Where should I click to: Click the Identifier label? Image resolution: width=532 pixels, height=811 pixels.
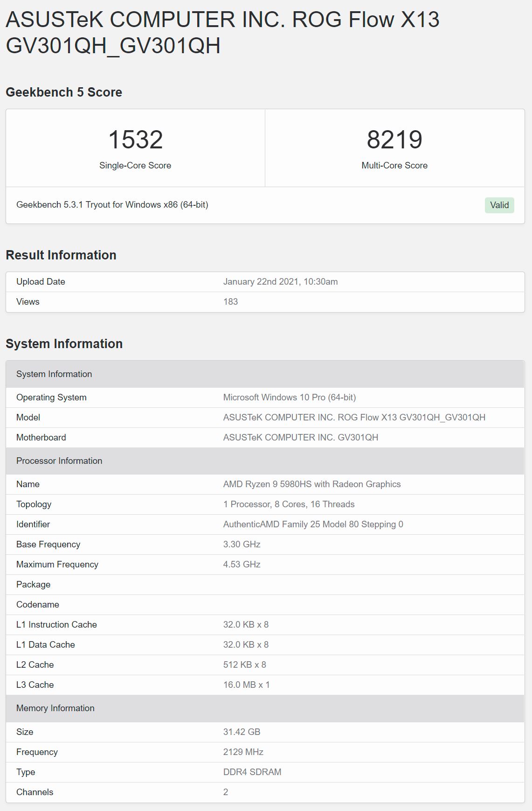pyautogui.click(x=33, y=524)
